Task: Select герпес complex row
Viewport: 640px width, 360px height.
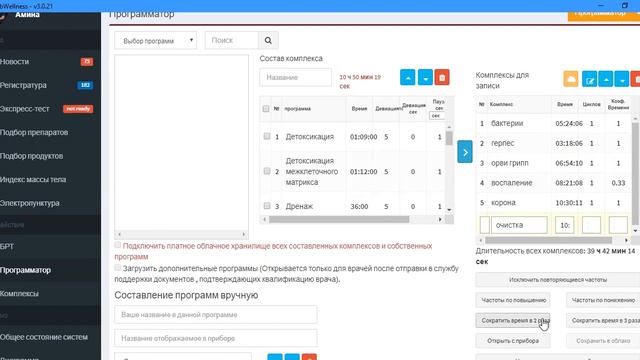Action: (554, 143)
